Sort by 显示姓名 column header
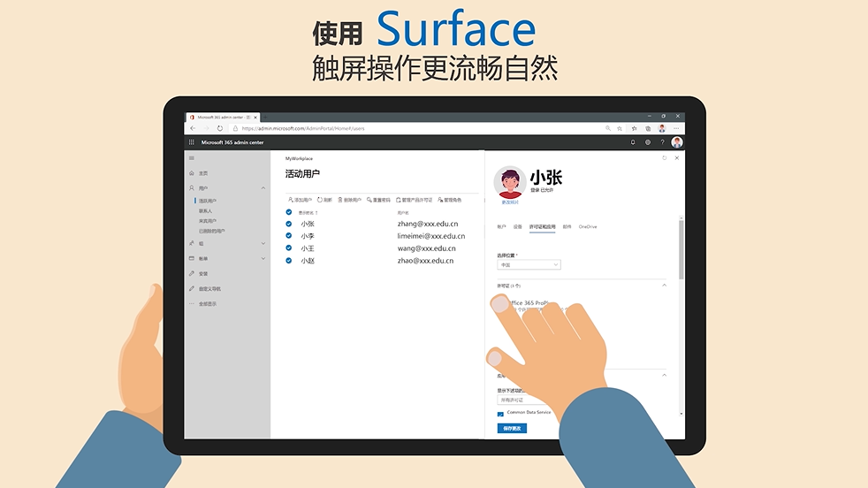Screen dimensions: 868x488 308,213
